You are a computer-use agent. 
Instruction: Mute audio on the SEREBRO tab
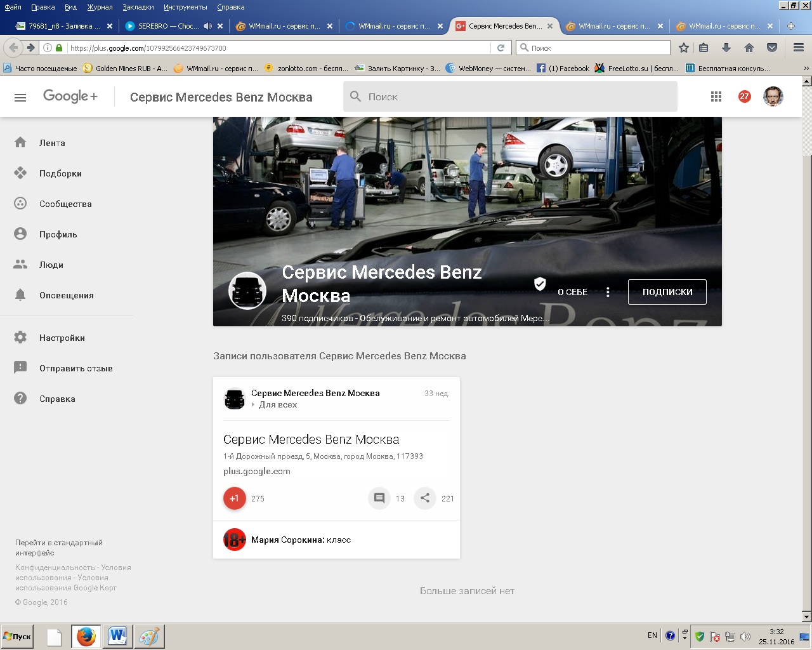(x=207, y=26)
